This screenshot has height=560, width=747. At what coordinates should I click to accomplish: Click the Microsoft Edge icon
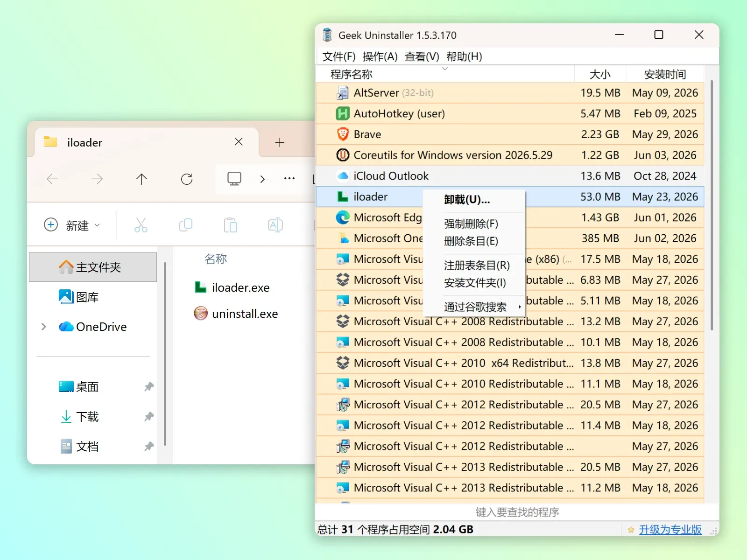(343, 217)
